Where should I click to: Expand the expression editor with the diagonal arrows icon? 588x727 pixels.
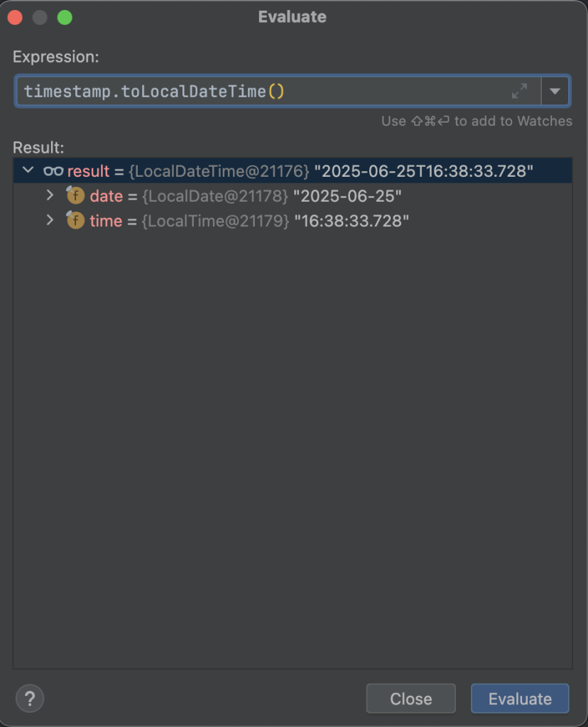pos(519,91)
